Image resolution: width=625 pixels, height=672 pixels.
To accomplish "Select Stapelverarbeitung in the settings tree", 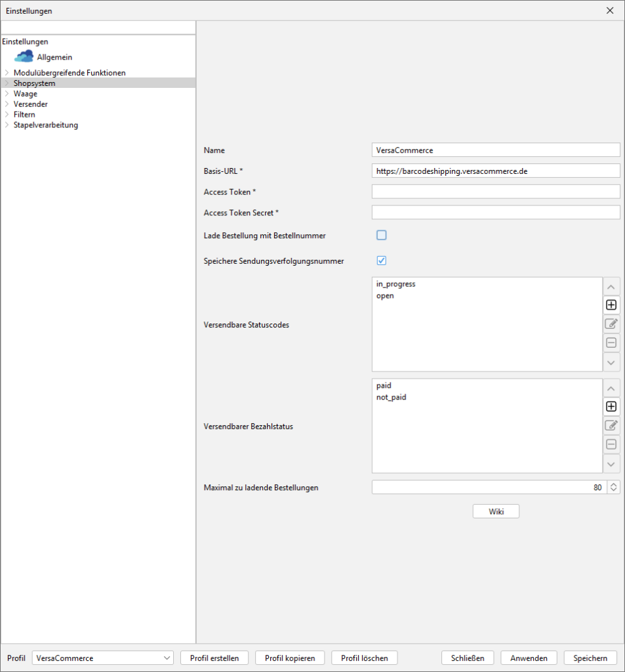I will pyautogui.click(x=45, y=125).
